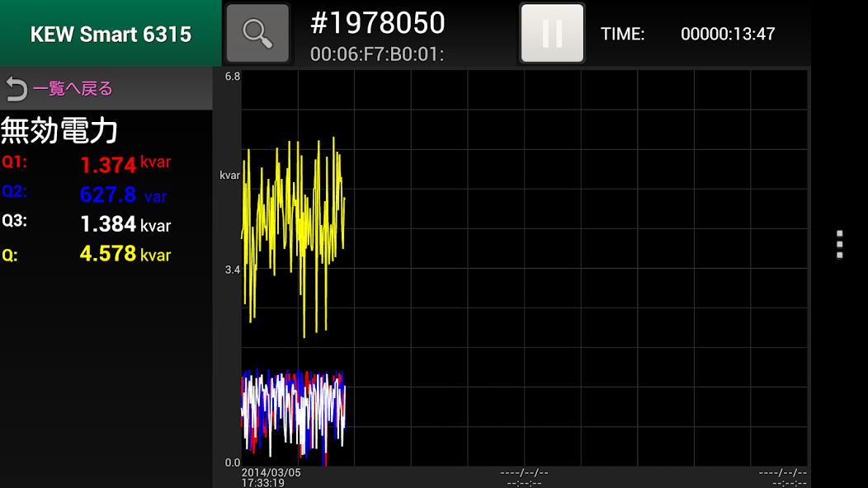Viewport: 868px width, 488px height.
Task: Select the Q2 blue reading 627.8 var
Action: (108, 195)
